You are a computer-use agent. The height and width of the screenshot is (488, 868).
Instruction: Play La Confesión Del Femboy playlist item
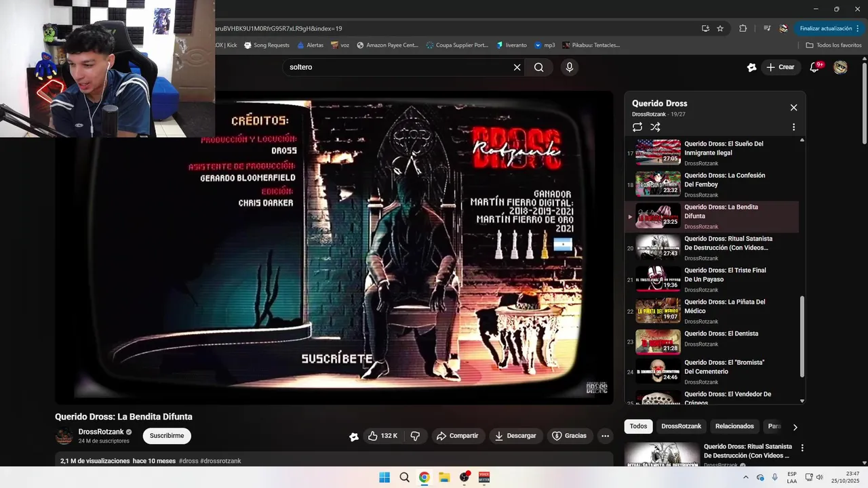tap(711, 184)
